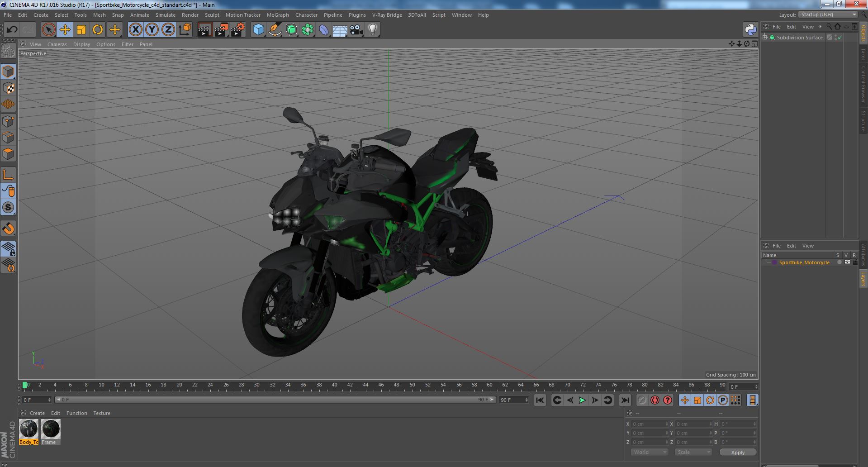
Task: Switch to Points mode
Action: pos(8,121)
